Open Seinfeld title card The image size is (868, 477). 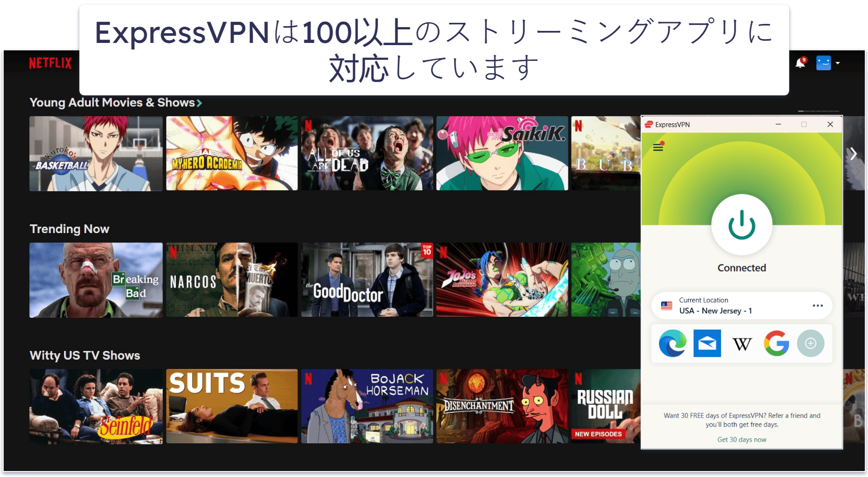[x=96, y=406]
